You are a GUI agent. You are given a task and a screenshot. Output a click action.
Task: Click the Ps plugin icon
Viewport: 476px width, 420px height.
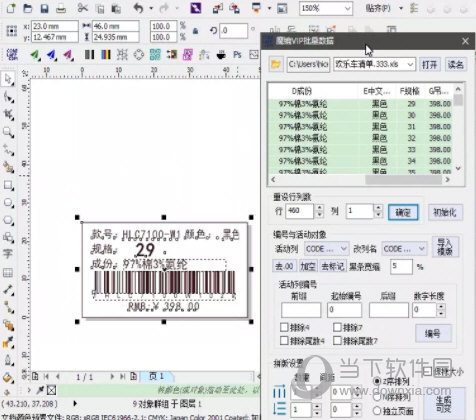click(x=237, y=54)
